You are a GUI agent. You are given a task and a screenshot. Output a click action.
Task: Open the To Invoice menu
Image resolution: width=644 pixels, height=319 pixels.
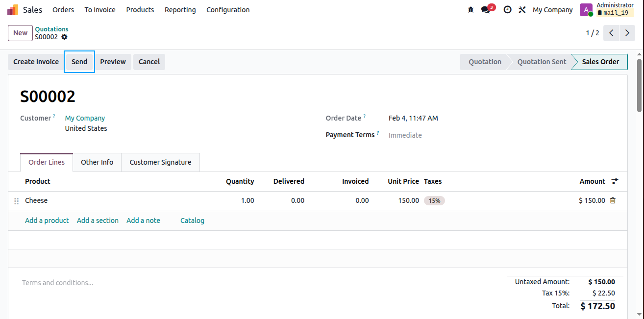pyautogui.click(x=100, y=10)
